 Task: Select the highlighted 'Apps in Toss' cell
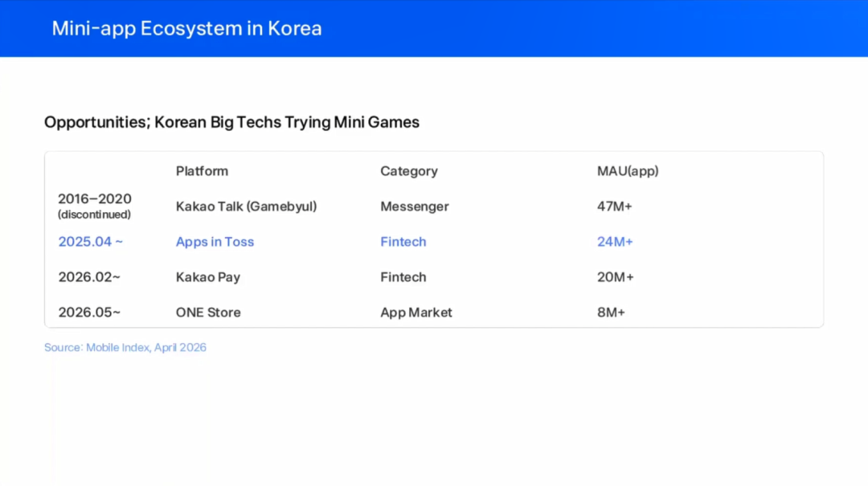(x=215, y=242)
